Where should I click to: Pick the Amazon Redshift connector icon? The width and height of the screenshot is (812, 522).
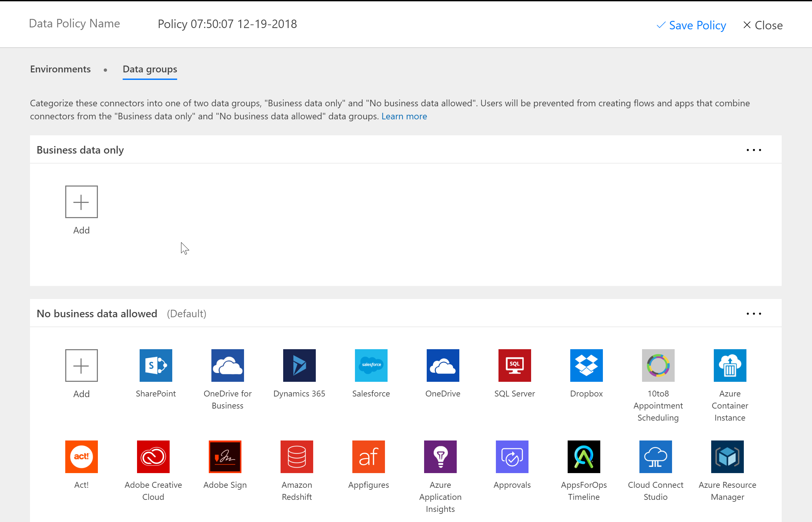tap(297, 456)
